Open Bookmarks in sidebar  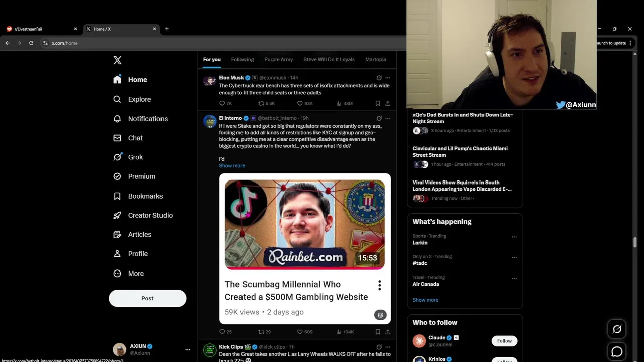click(138, 196)
